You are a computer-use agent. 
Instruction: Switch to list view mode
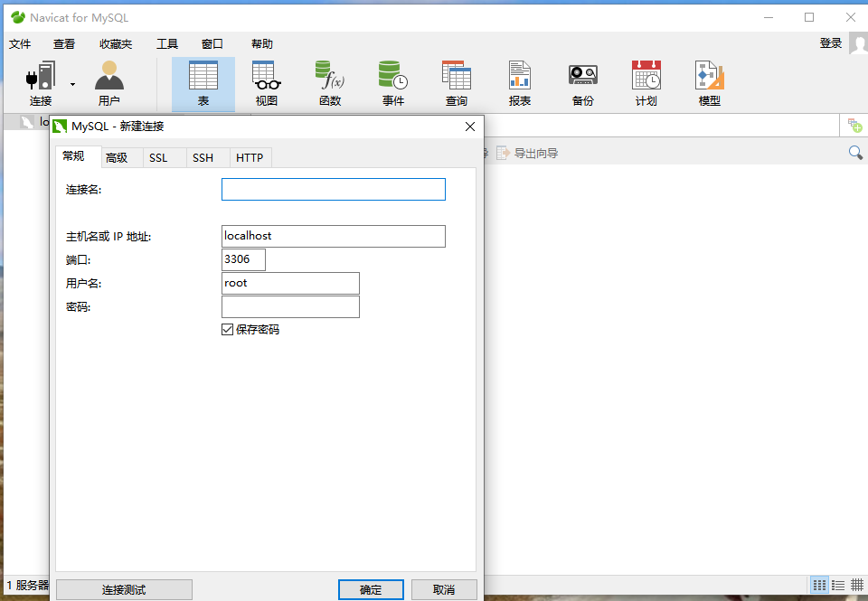(x=838, y=585)
